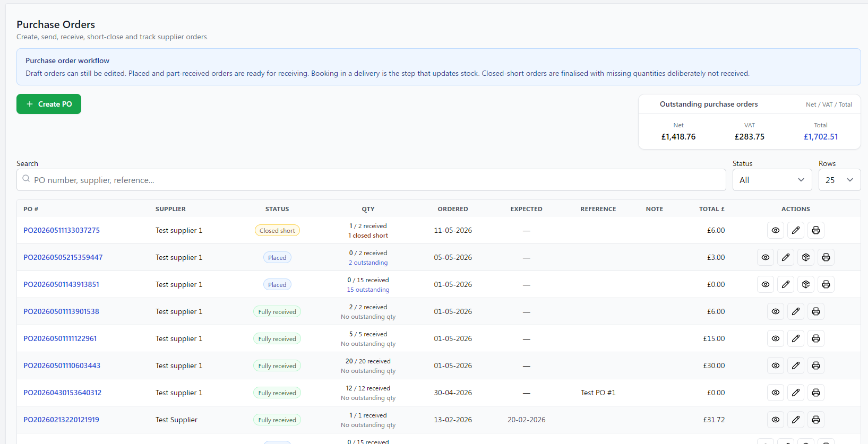Receive delivery for PO20260505215359447
868x444 pixels.
point(806,257)
